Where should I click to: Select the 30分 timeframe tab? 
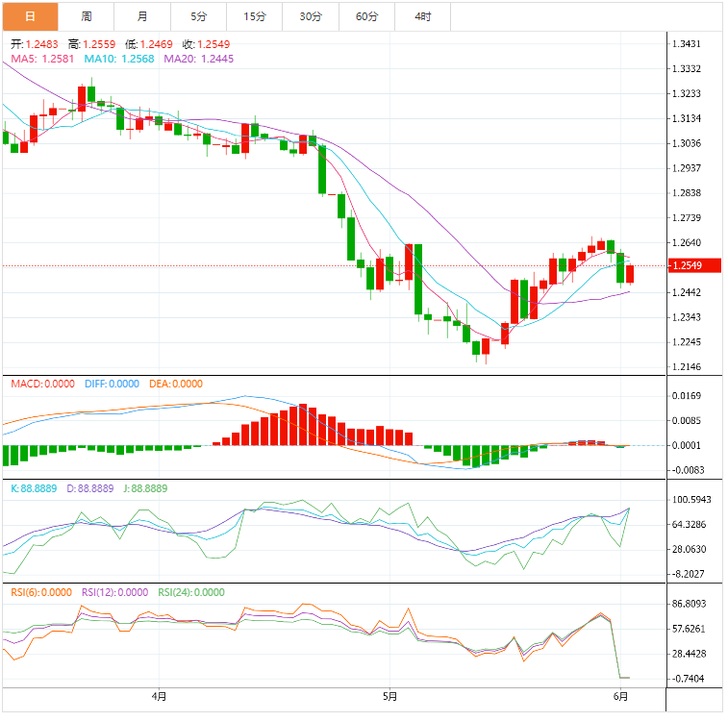311,16
